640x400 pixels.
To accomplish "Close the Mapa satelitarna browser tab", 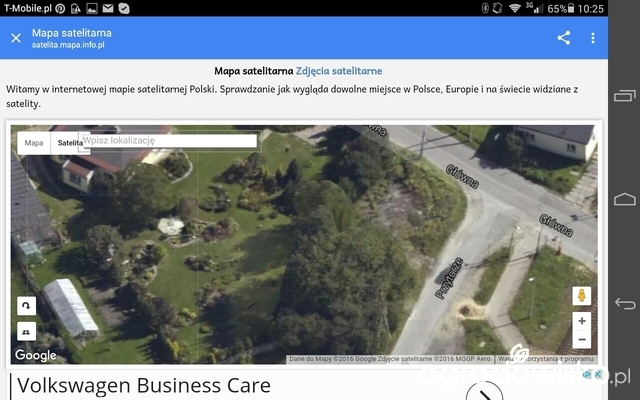I will coord(16,38).
